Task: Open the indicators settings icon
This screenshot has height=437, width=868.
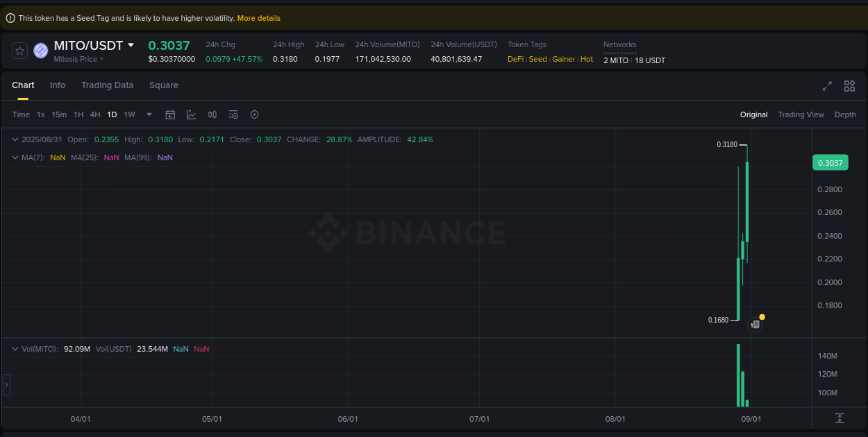Action: tap(233, 114)
